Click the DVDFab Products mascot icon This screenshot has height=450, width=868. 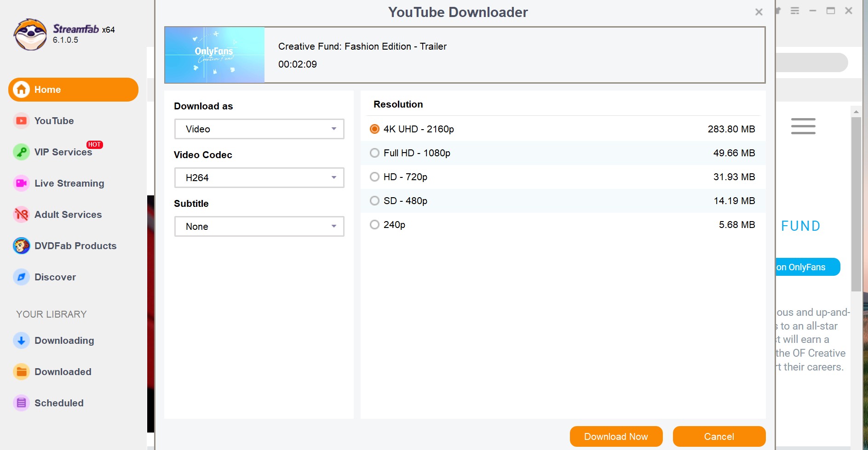tap(21, 246)
